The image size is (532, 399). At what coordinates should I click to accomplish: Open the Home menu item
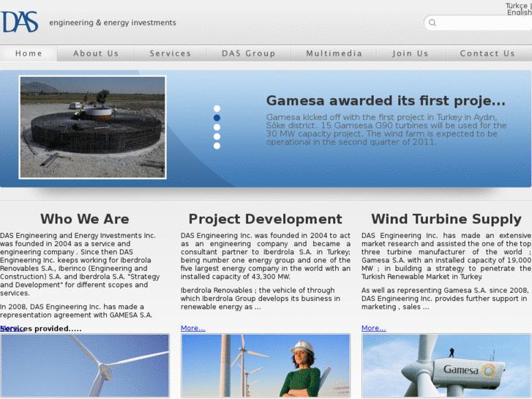(x=29, y=53)
